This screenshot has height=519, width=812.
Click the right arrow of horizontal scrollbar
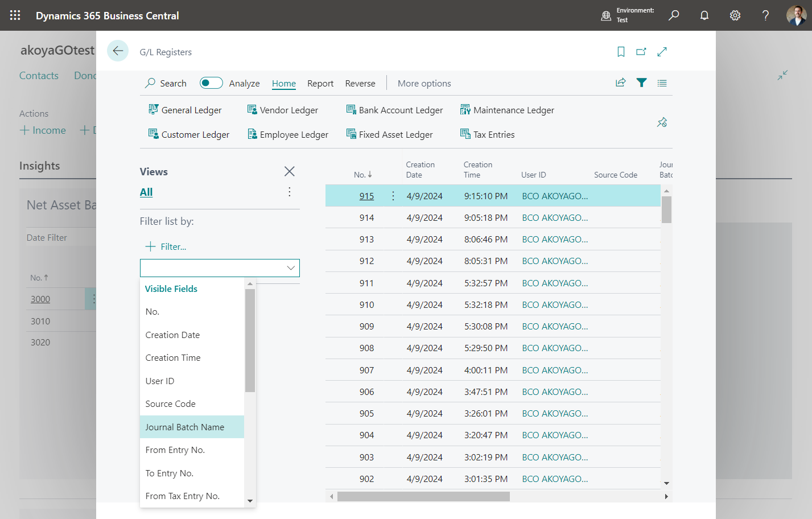coord(666,496)
